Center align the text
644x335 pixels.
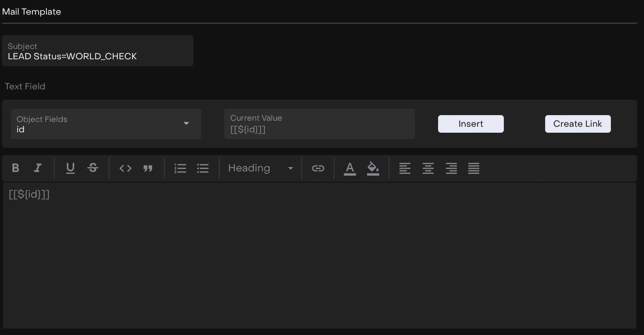428,168
